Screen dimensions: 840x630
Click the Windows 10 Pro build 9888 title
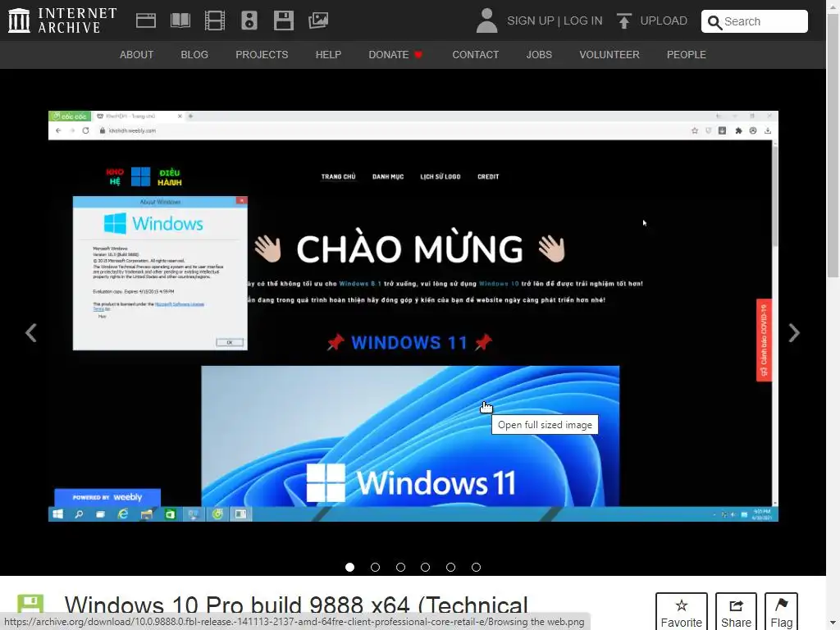point(296,606)
